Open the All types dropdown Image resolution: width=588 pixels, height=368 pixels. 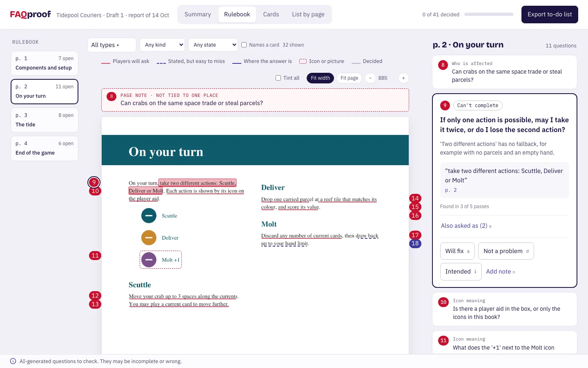point(111,45)
